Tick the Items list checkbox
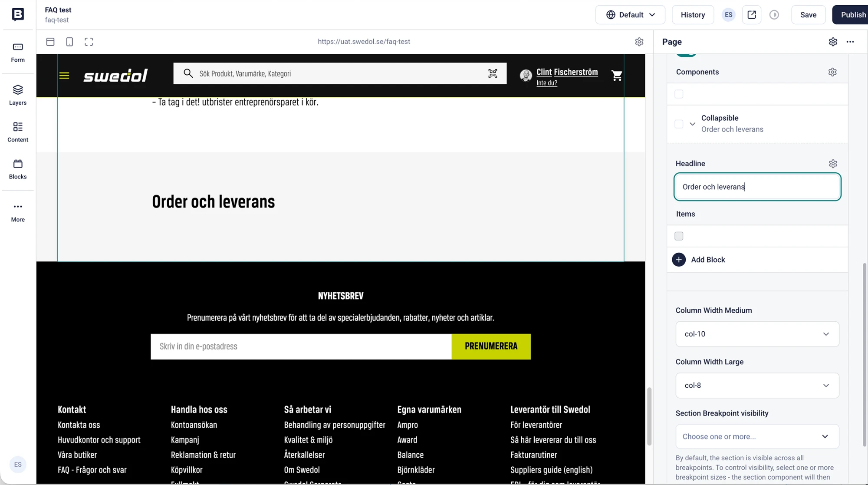 click(679, 236)
